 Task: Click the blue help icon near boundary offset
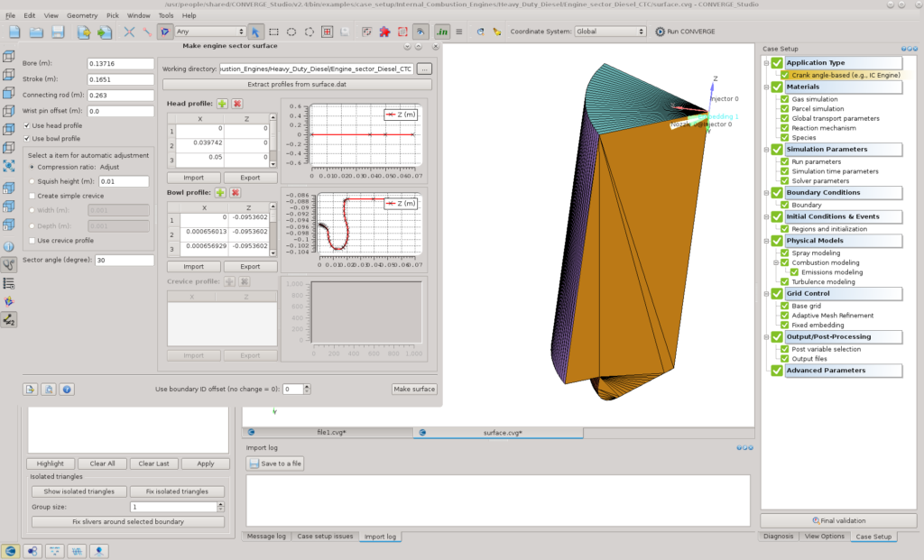67,390
